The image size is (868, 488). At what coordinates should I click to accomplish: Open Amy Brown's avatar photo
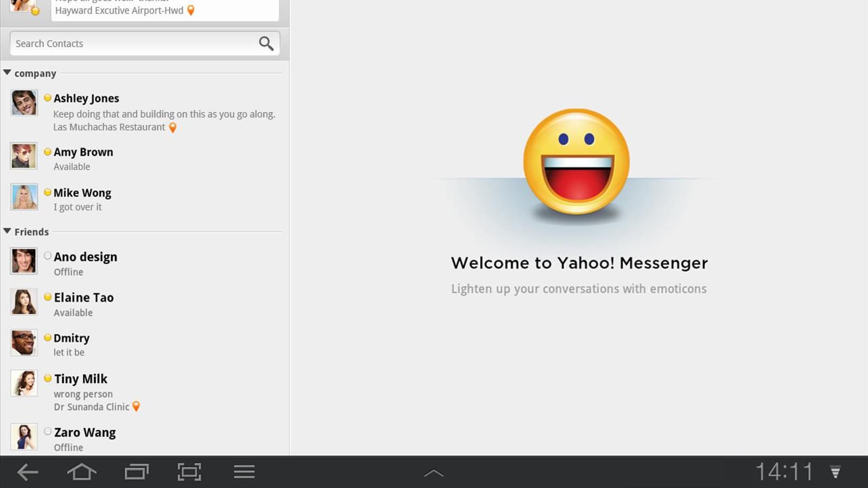click(x=24, y=156)
